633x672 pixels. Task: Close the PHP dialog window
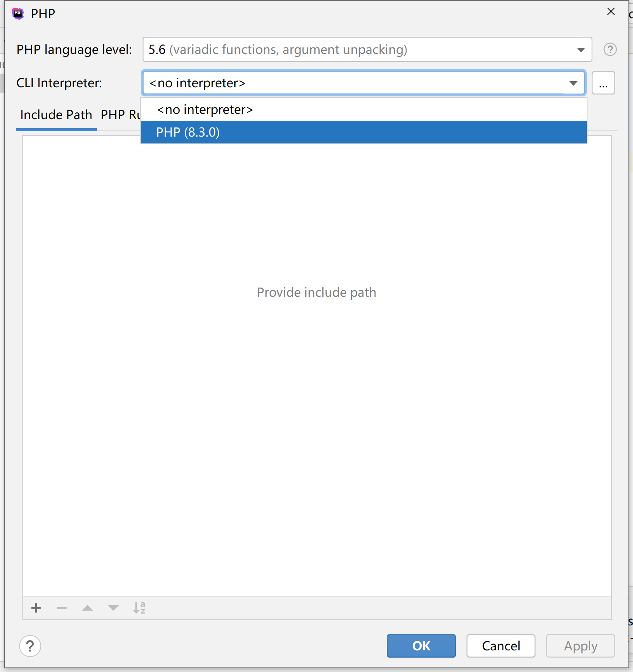coord(611,12)
